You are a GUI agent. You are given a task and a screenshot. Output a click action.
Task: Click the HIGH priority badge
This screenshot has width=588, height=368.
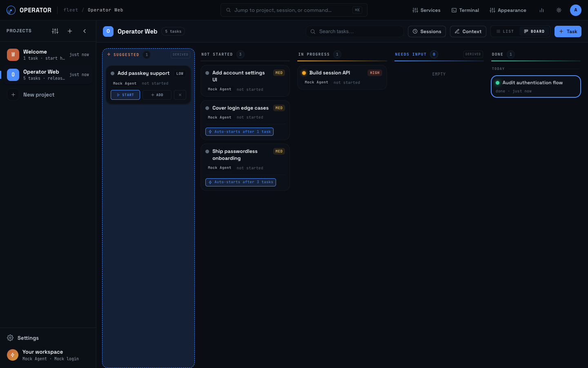375,73
